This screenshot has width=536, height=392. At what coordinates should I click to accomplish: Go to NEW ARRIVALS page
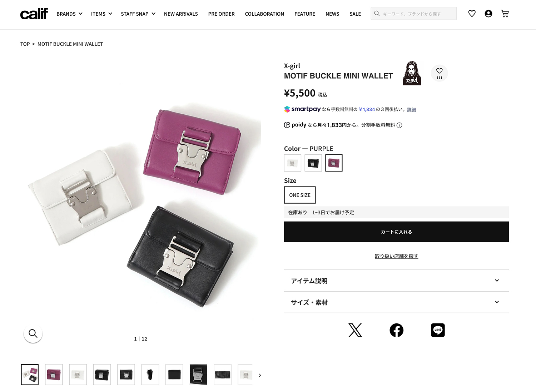coord(181,14)
